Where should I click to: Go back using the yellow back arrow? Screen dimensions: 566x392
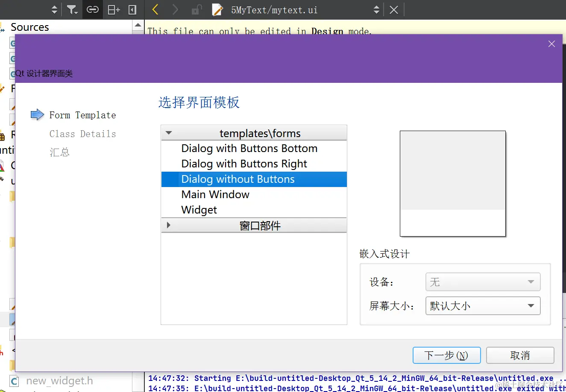(155, 9)
